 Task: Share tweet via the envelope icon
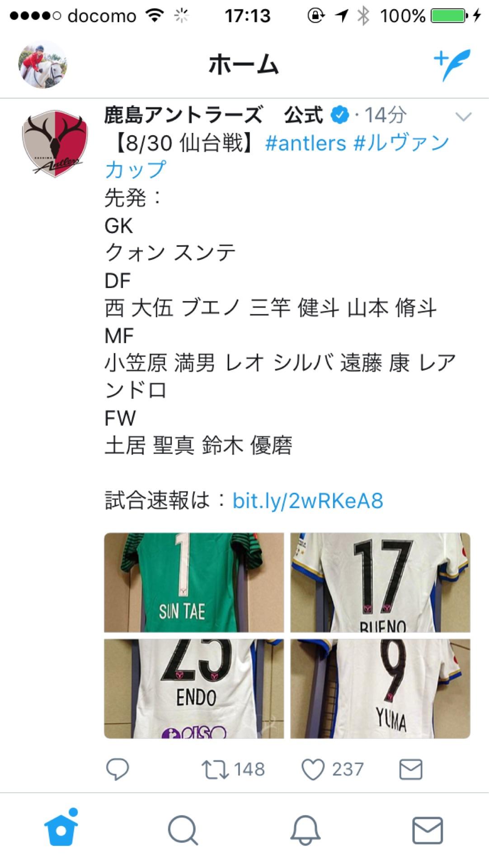(411, 769)
